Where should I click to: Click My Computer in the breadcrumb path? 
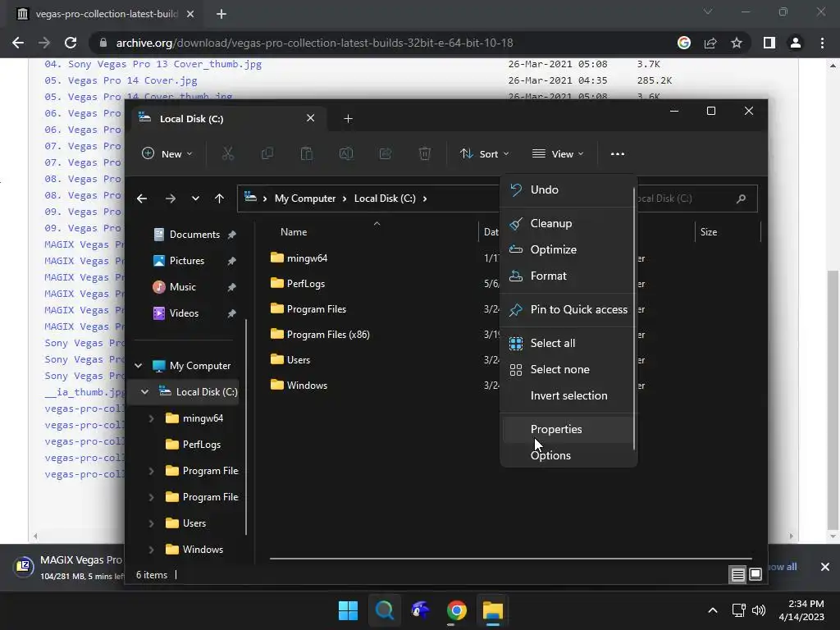click(x=305, y=199)
